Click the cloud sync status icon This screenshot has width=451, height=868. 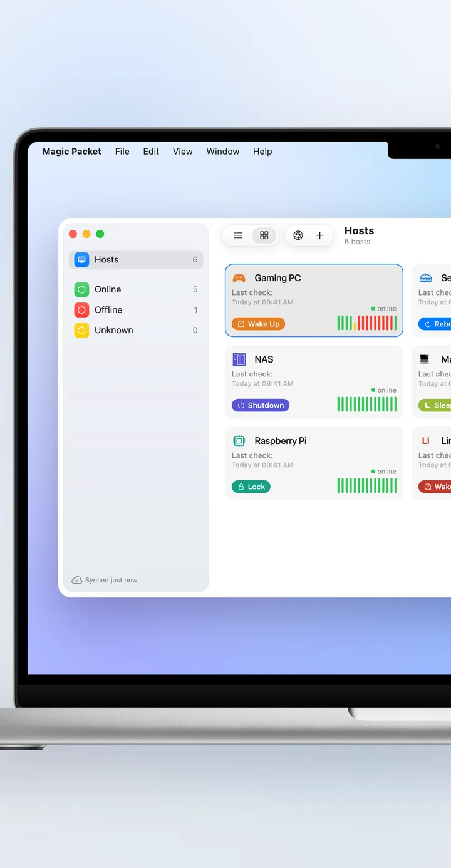click(x=77, y=580)
